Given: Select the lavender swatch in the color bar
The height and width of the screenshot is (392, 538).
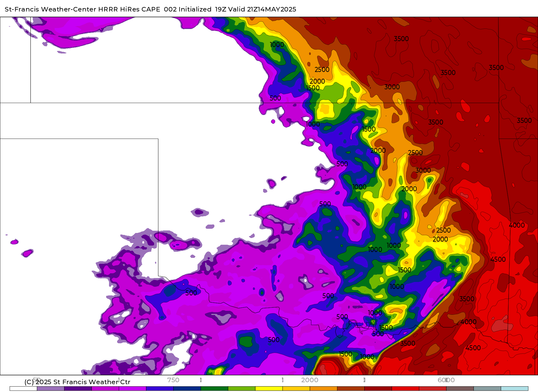Looking at the screenshot, I should [51, 389].
